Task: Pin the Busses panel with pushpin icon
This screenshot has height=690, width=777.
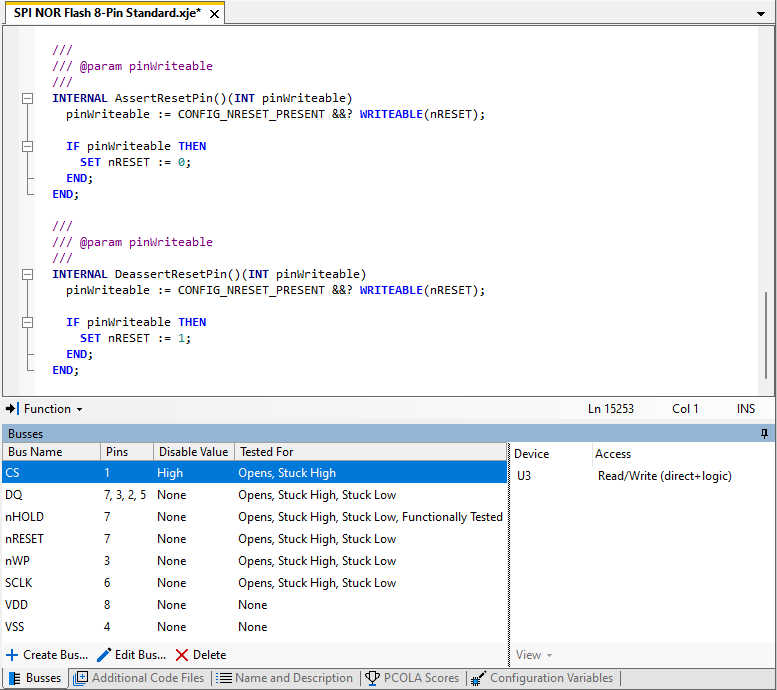Action: tap(764, 434)
